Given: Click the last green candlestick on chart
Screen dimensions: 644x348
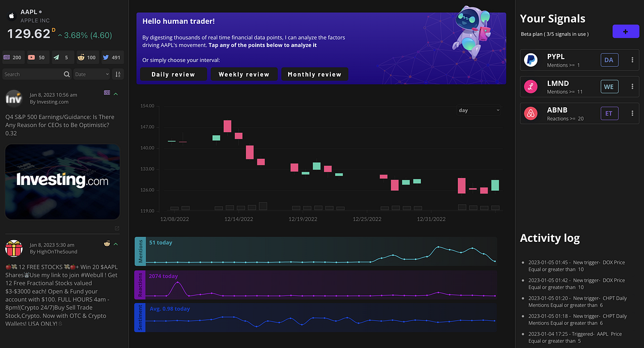Looking at the screenshot, I should click(x=495, y=185).
